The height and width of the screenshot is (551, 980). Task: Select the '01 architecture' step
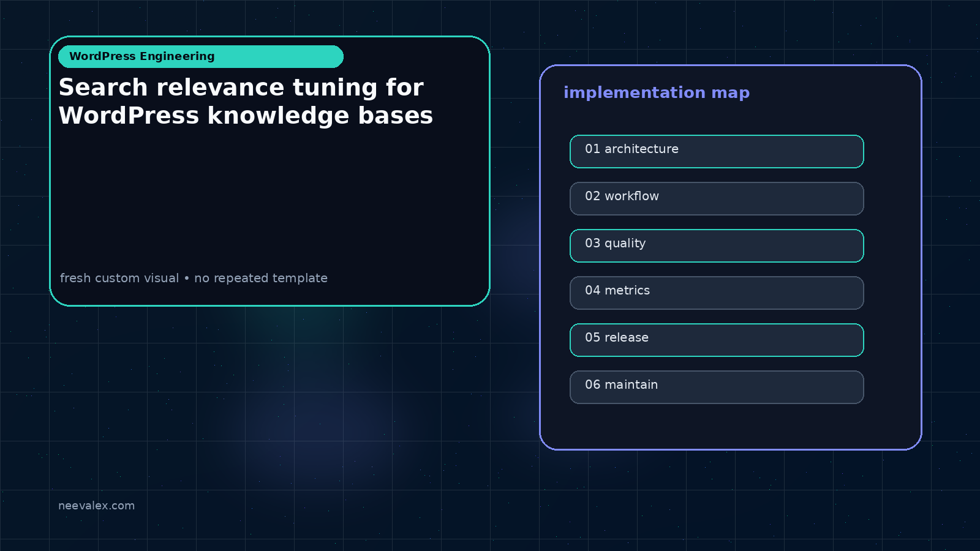click(x=717, y=151)
